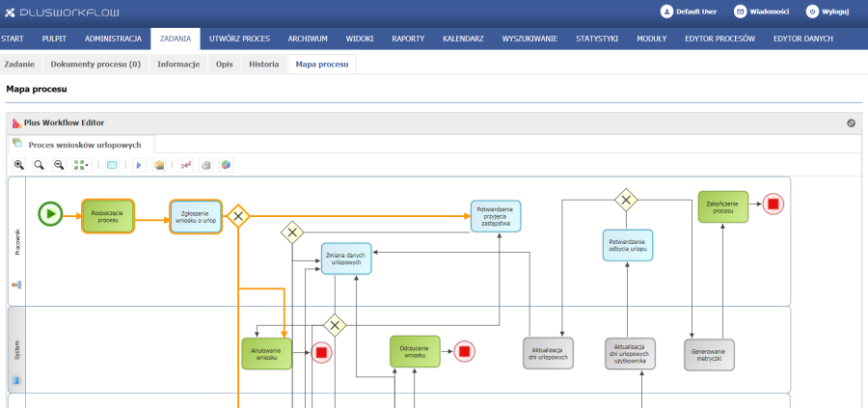868x408 pixels.
Task: Click the gateway diamond above Potwierdzenie odbycia urlopu
Action: [x=626, y=200]
